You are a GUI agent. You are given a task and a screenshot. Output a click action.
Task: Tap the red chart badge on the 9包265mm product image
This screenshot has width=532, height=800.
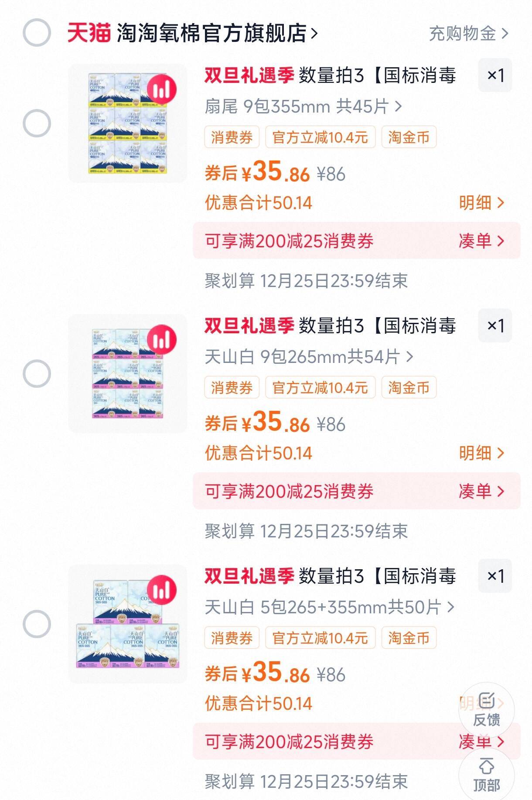(161, 340)
